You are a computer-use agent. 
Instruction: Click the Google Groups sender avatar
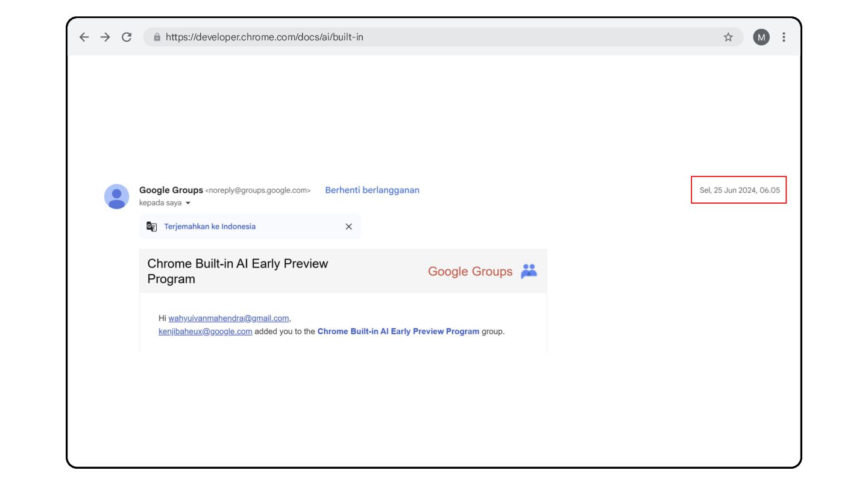coord(117,196)
